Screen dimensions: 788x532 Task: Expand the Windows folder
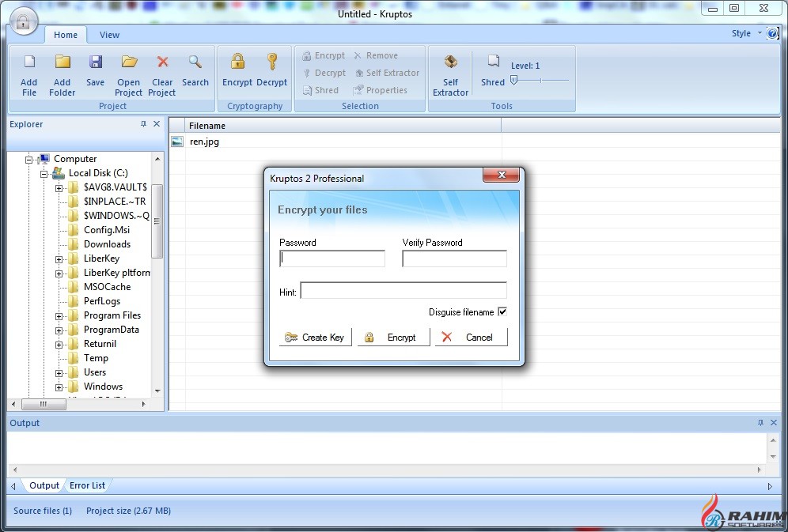tap(59, 388)
